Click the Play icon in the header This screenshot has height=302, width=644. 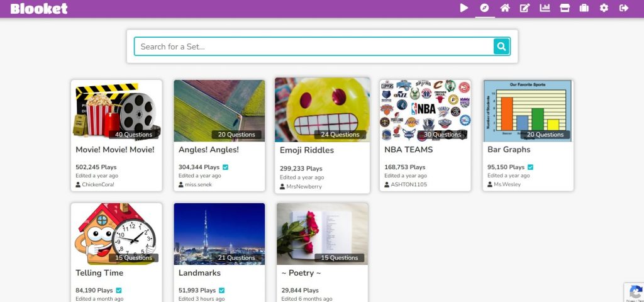coord(464,8)
